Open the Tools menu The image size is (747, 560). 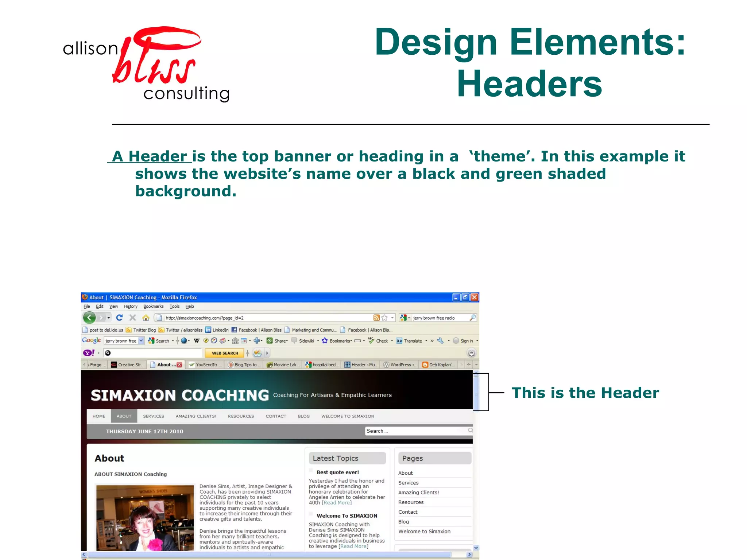click(x=174, y=306)
